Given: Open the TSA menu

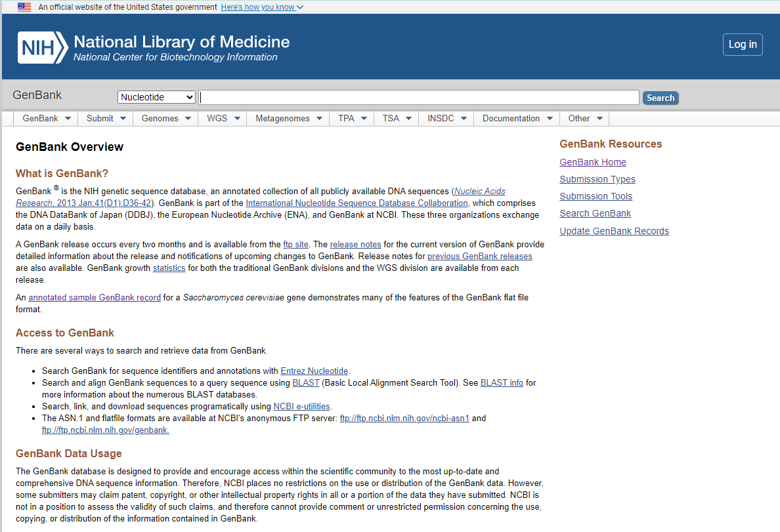Looking at the screenshot, I should (397, 118).
